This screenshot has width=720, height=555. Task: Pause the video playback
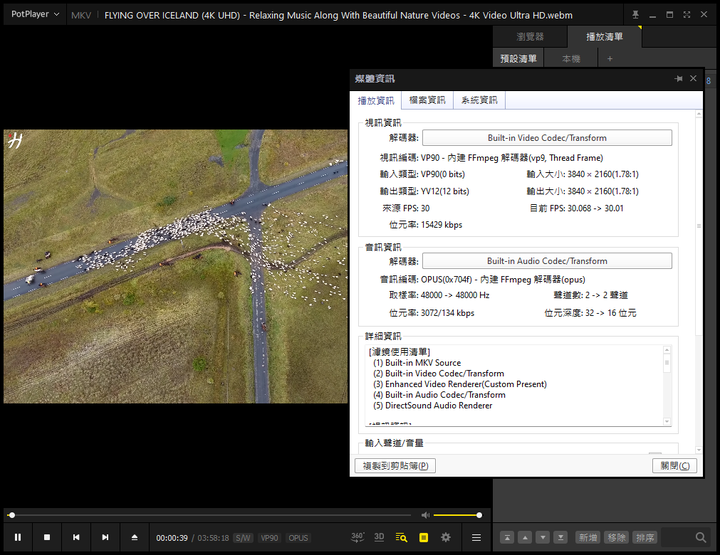tap(18, 537)
